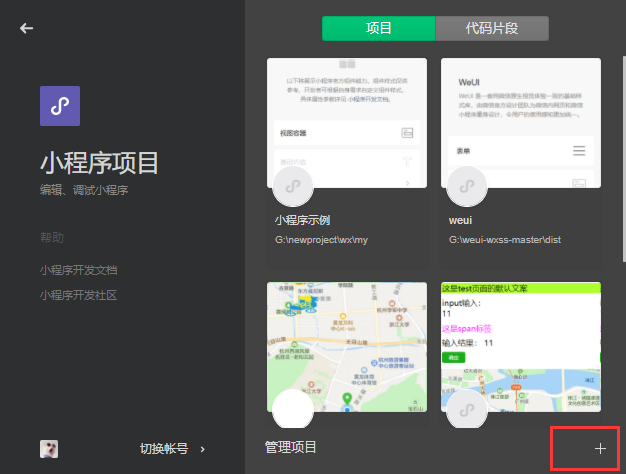This screenshot has height=474, width=626.
Task: Click the project list vertical scrollbar
Action: point(624,159)
